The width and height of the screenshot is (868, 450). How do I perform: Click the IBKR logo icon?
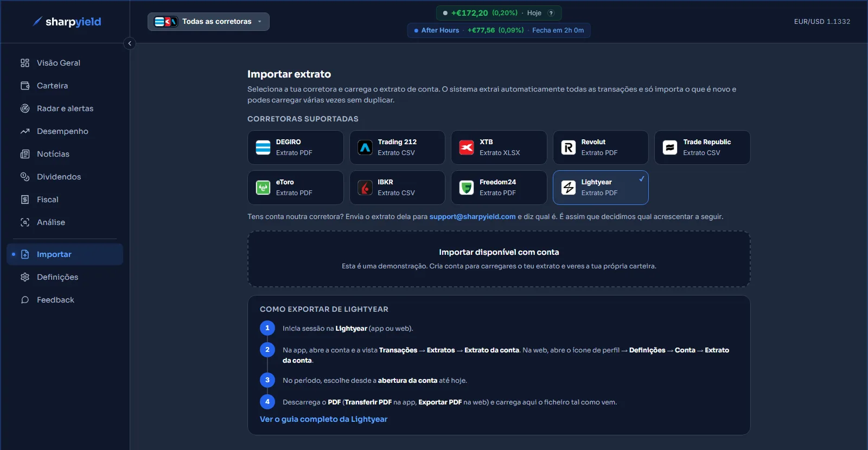tap(365, 188)
